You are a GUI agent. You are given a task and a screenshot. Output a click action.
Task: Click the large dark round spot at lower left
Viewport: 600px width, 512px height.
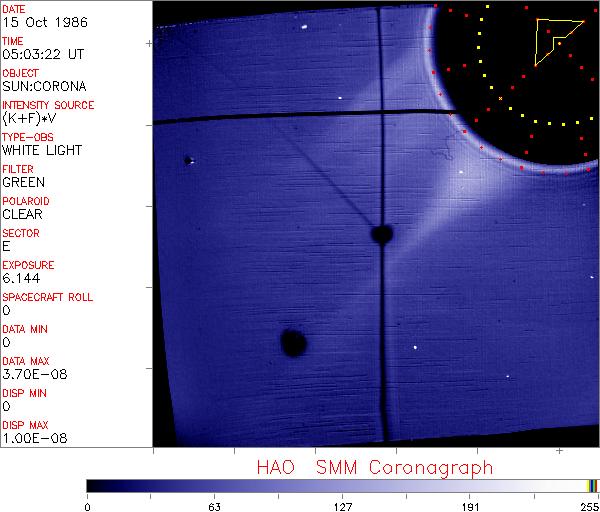(x=293, y=343)
